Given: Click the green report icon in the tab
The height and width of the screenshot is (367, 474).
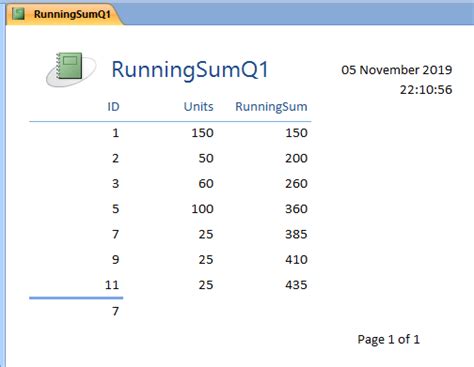Looking at the screenshot, I should (x=18, y=14).
